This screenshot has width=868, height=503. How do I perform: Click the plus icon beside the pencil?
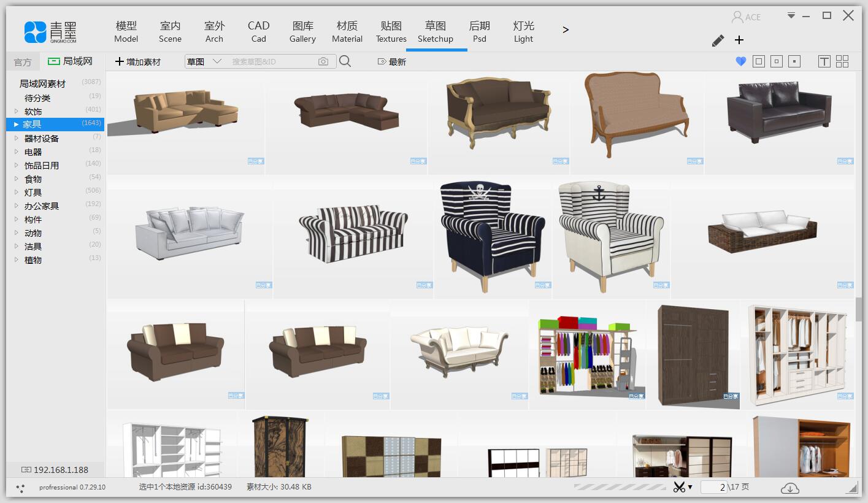739,40
